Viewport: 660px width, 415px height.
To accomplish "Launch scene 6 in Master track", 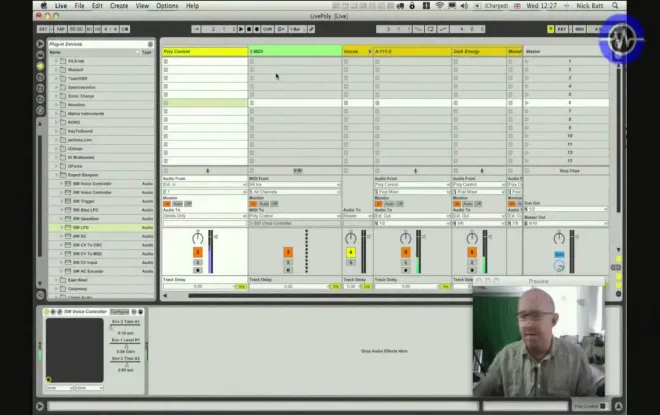I will point(527,103).
